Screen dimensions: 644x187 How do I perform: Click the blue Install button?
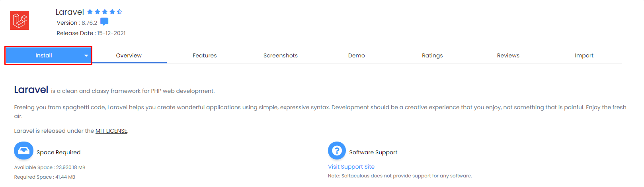click(x=44, y=55)
